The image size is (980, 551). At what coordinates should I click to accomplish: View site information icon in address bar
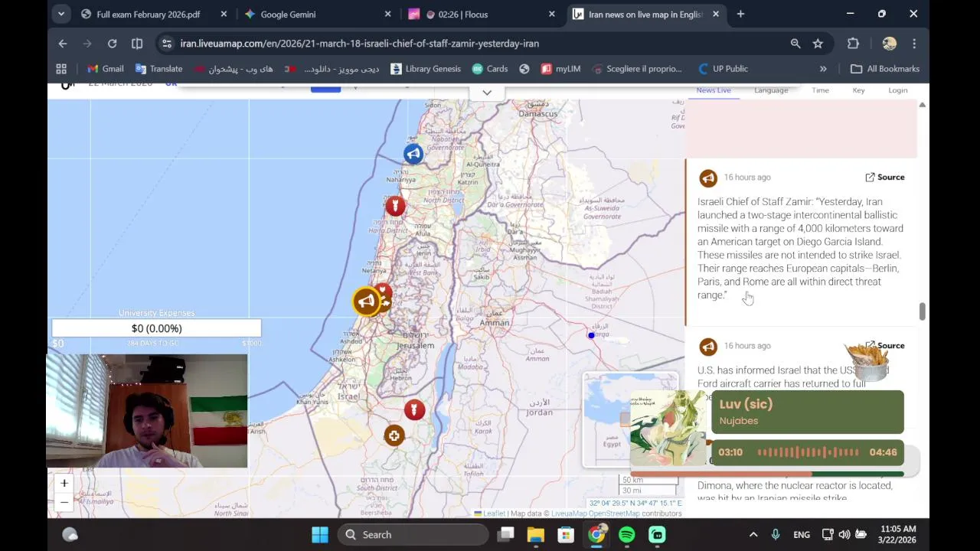click(x=167, y=44)
